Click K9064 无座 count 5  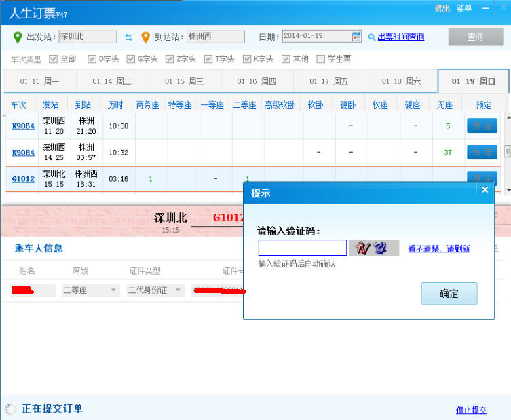[x=448, y=126]
